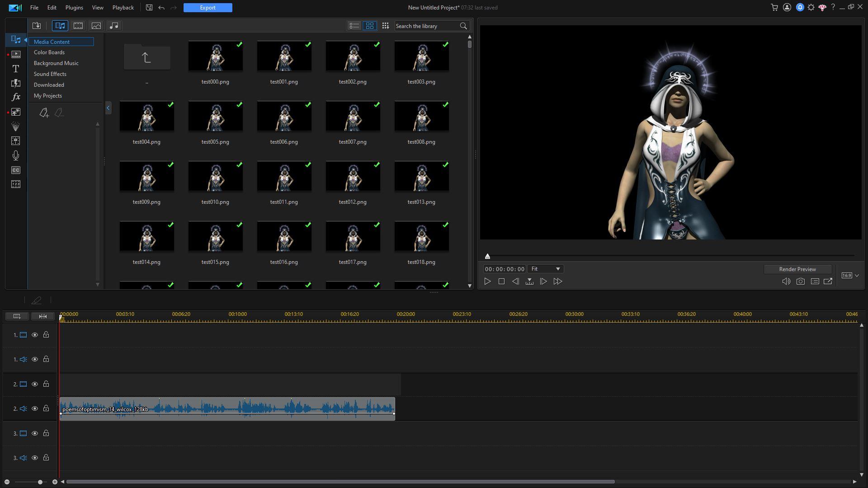Click the timeline zoom slider handle

(x=40, y=482)
